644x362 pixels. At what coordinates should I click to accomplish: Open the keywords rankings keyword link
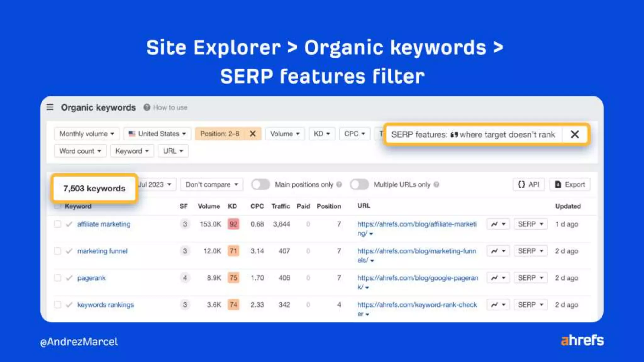tap(105, 304)
